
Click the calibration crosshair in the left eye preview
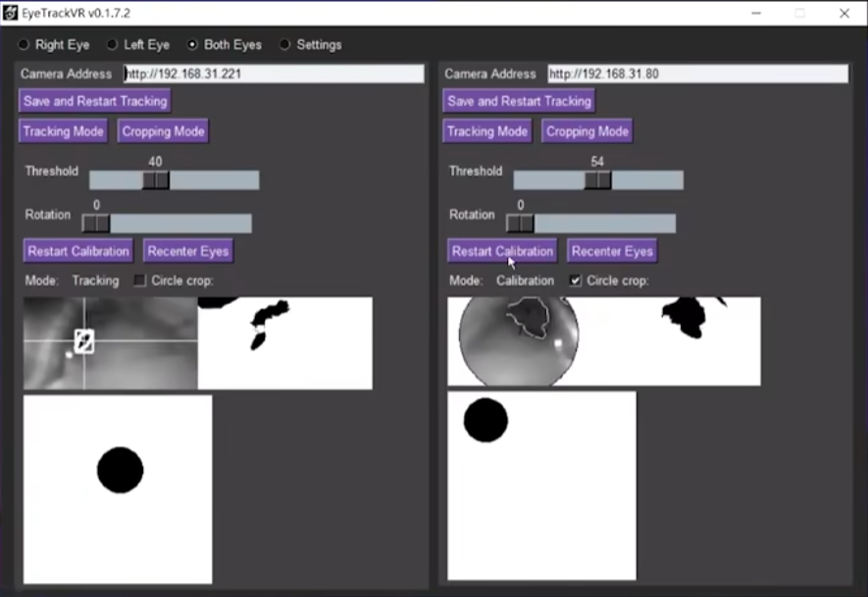coord(83,341)
